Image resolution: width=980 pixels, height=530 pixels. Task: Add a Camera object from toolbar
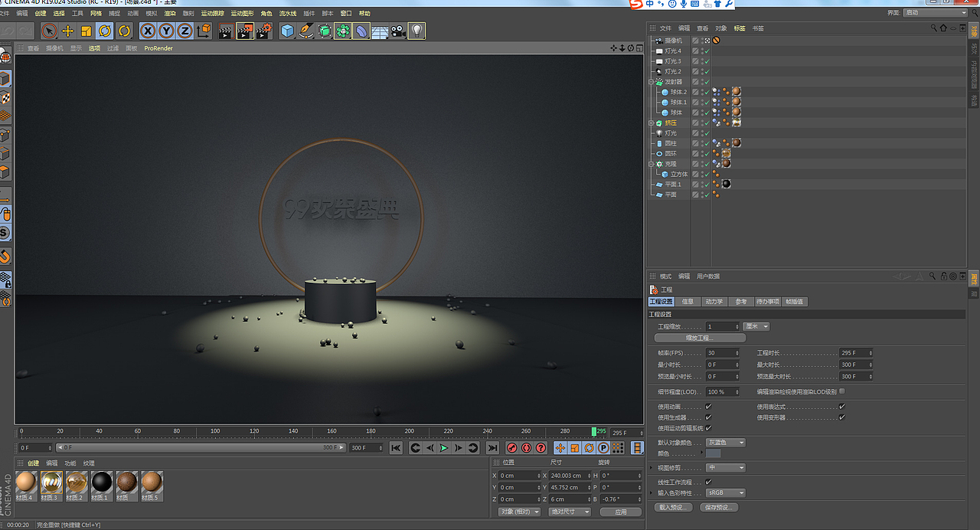(398, 31)
